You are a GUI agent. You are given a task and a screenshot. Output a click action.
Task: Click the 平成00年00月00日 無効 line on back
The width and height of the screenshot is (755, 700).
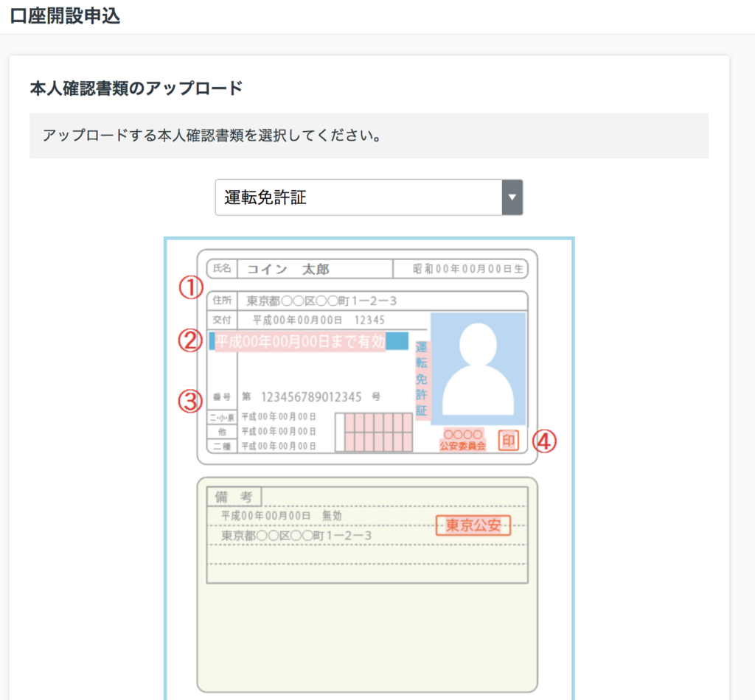coord(281,516)
